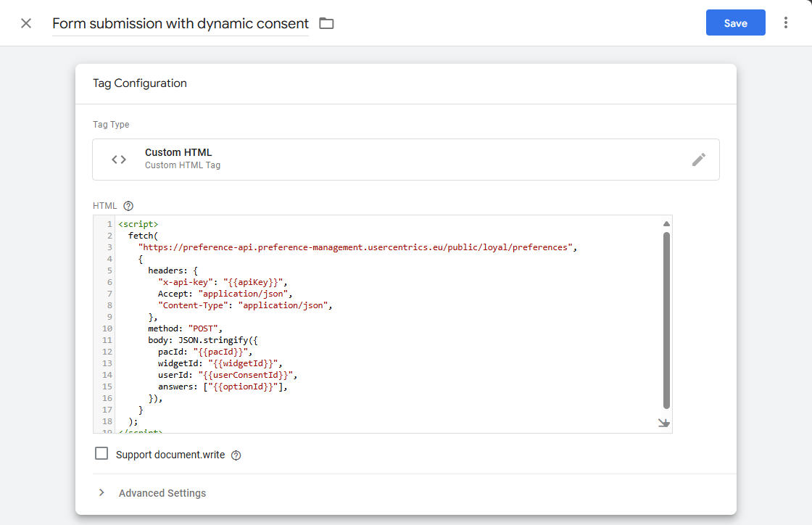Image resolution: width=812 pixels, height=525 pixels.
Task: Click the body: JSON.stringify line
Action: click(x=202, y=340)
